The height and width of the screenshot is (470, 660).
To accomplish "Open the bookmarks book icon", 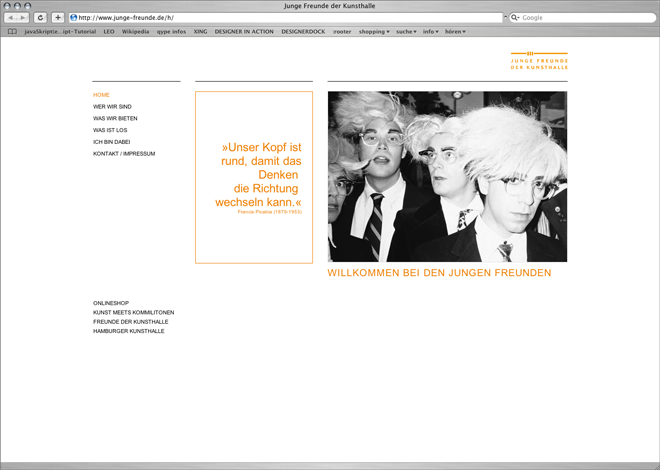I will pos(12,32).
